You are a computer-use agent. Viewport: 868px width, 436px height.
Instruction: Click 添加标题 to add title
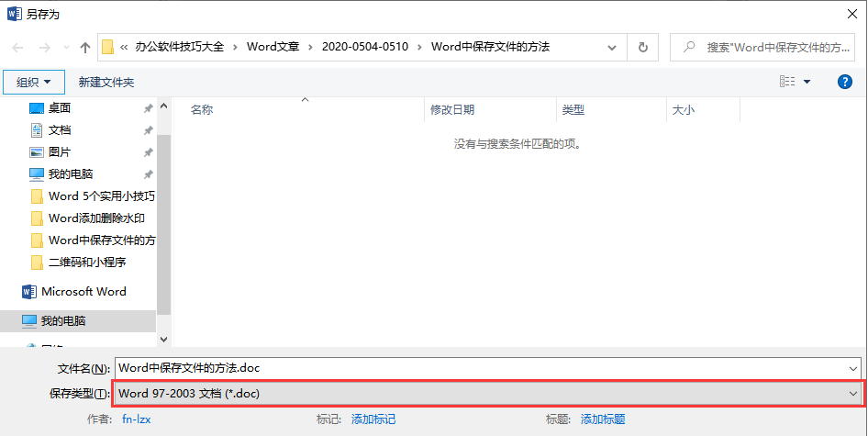(603, 419)
